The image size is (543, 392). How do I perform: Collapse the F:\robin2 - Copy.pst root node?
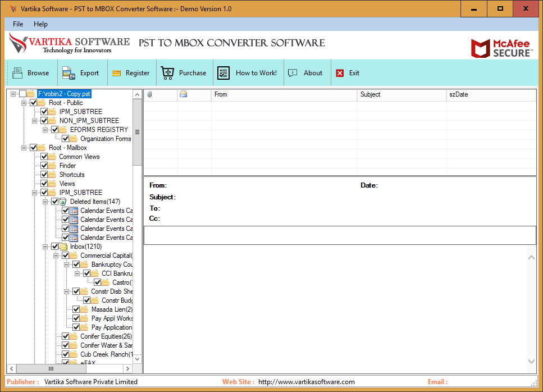pyautogui.click(x=13, y=94)
